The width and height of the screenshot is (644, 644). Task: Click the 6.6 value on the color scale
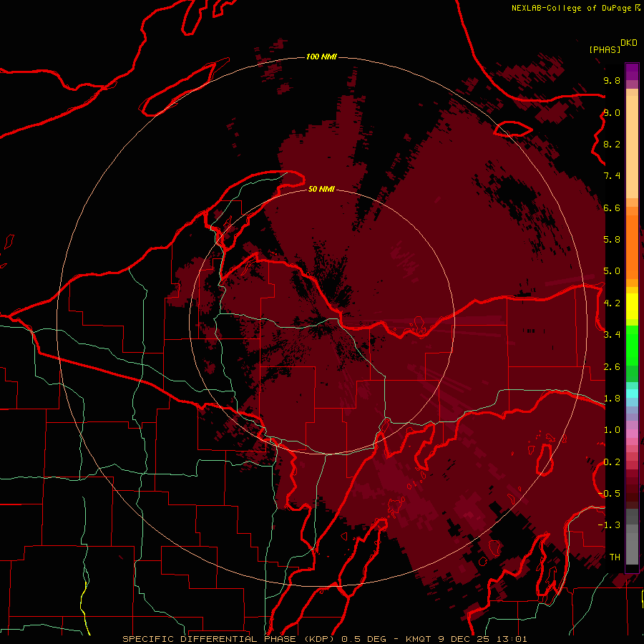pyautogui.click(x=612, y=208)
